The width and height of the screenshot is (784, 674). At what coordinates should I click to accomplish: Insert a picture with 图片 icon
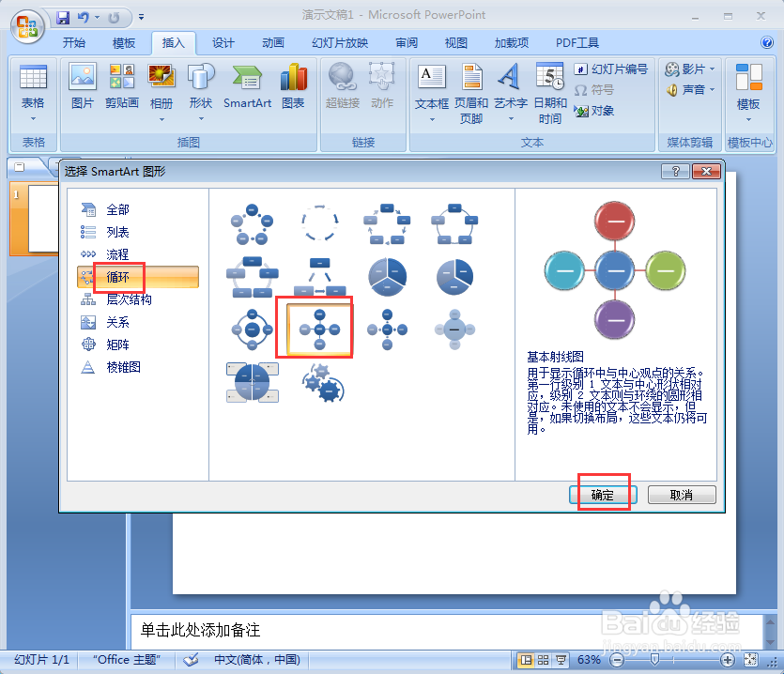(83, 86)
